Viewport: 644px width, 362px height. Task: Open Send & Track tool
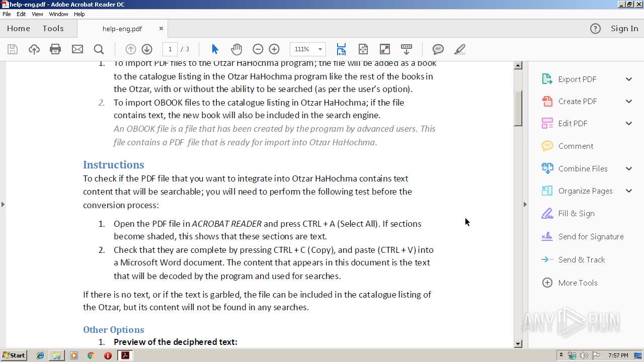pyautogui.click(x=582, y=259)
